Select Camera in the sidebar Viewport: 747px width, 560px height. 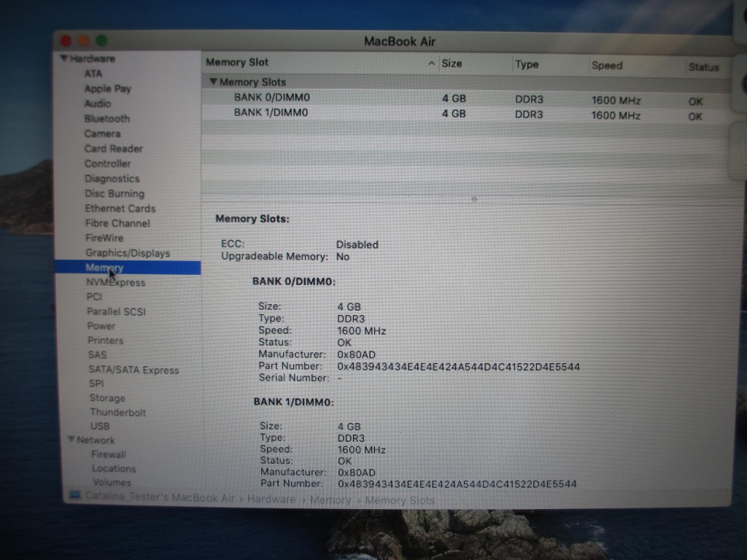102,134
